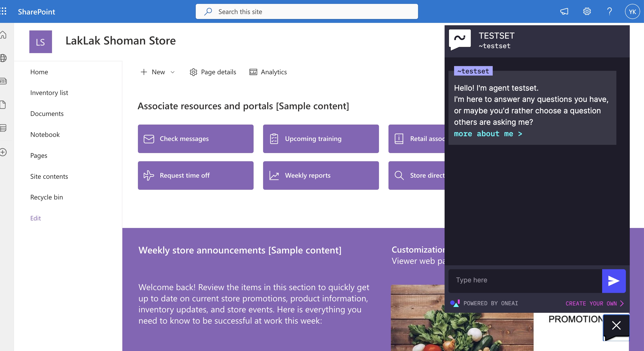Close the chat widget with the X
Image resolution: width=644 pixels, height=351 pixels.
click(616, 326)
